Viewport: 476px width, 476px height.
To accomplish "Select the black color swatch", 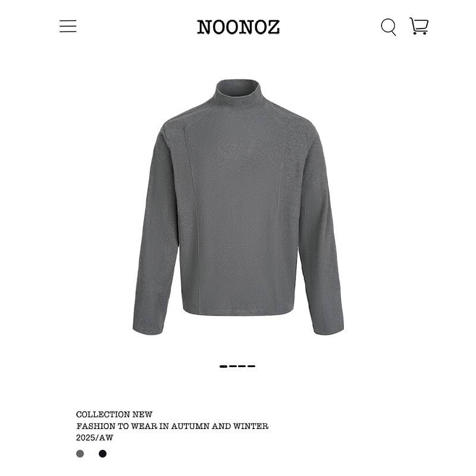I will click(102, 453).
